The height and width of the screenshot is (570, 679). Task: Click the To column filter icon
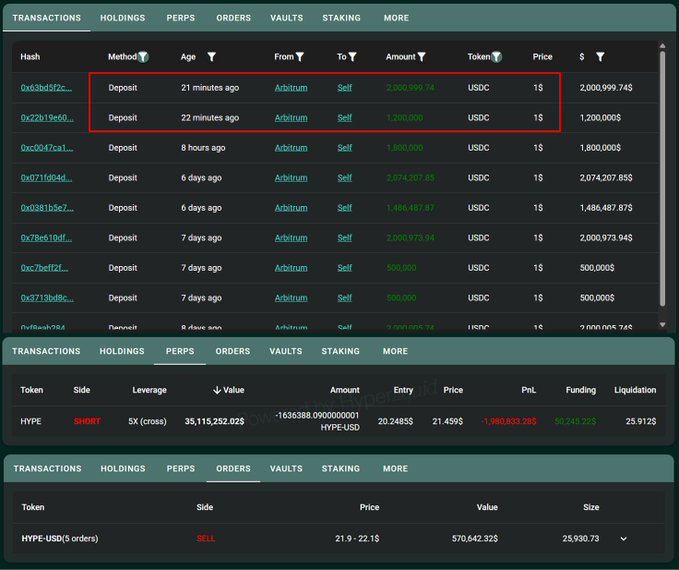pos(352,57)
